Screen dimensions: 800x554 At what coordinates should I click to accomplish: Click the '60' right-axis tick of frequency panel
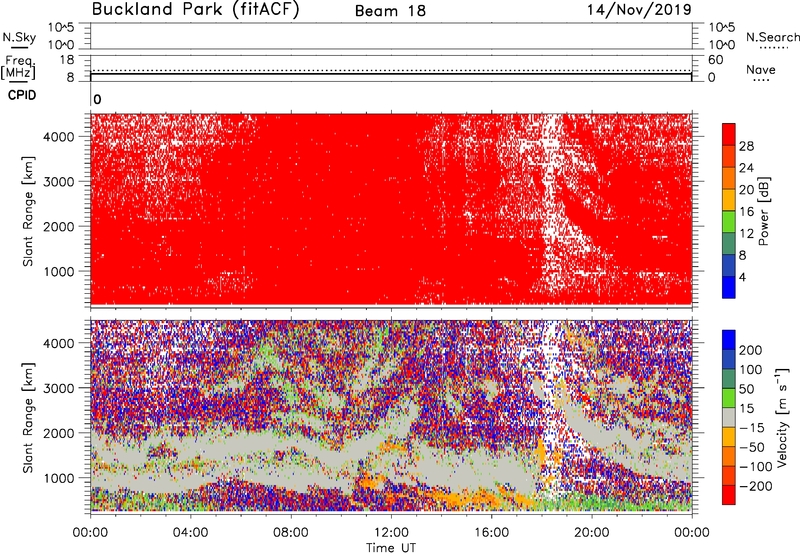coord(715,60)
